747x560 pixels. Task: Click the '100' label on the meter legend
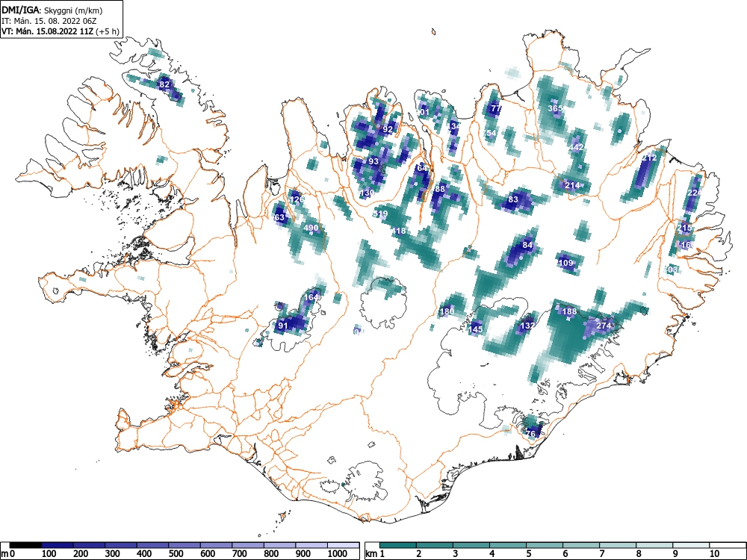click(49, 553)
